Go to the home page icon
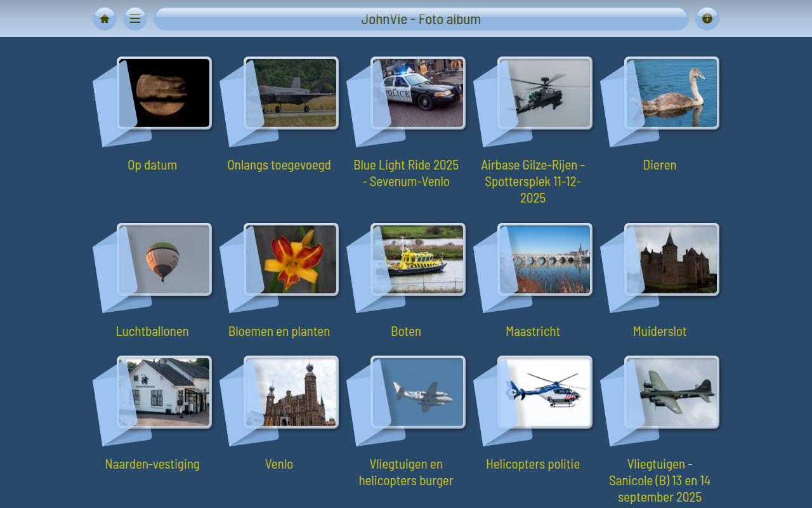812x508 pixels. click(x=105, y=19)
